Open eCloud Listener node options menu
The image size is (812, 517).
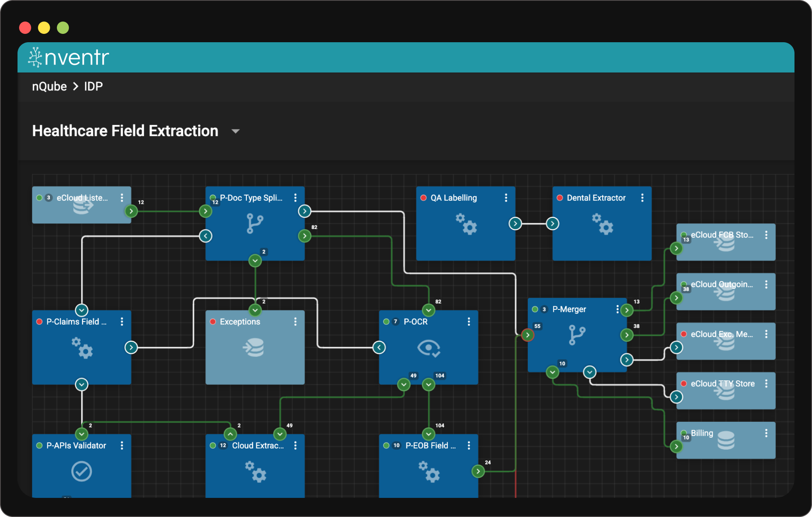click(122, 198)
